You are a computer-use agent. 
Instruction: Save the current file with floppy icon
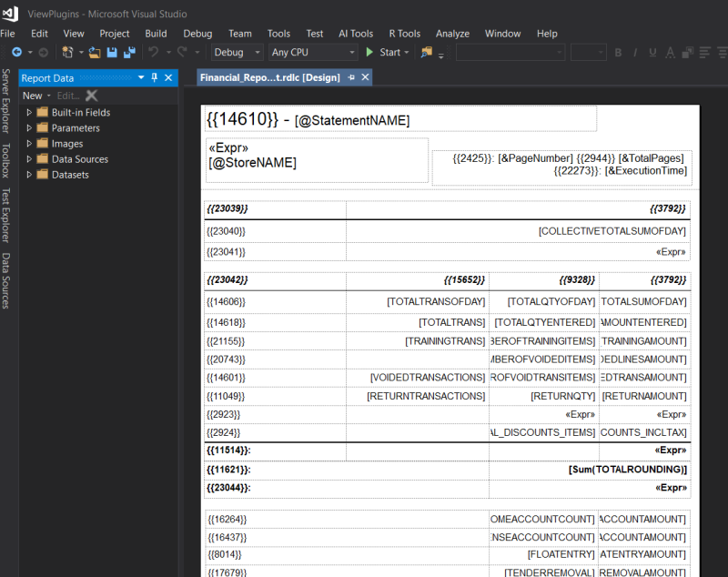click(x=112, y=53)
